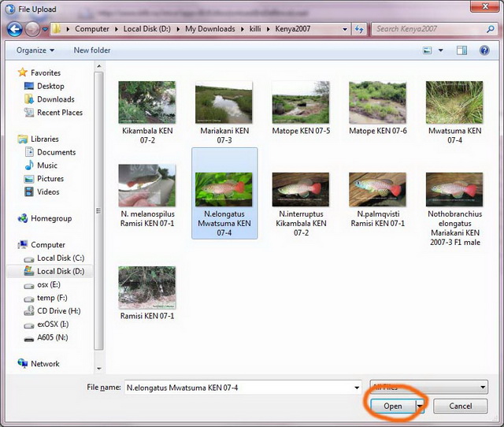Click the Help question mark icon
Screen dimensions: 504x427
pos(484,50)
